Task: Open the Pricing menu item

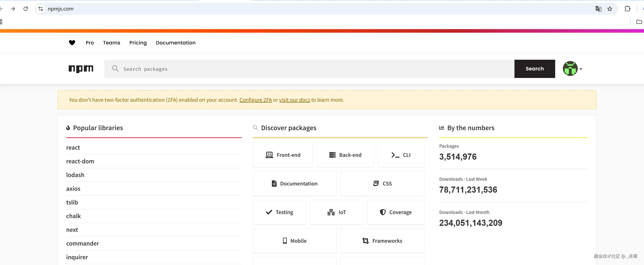Action: coord(138,43)
